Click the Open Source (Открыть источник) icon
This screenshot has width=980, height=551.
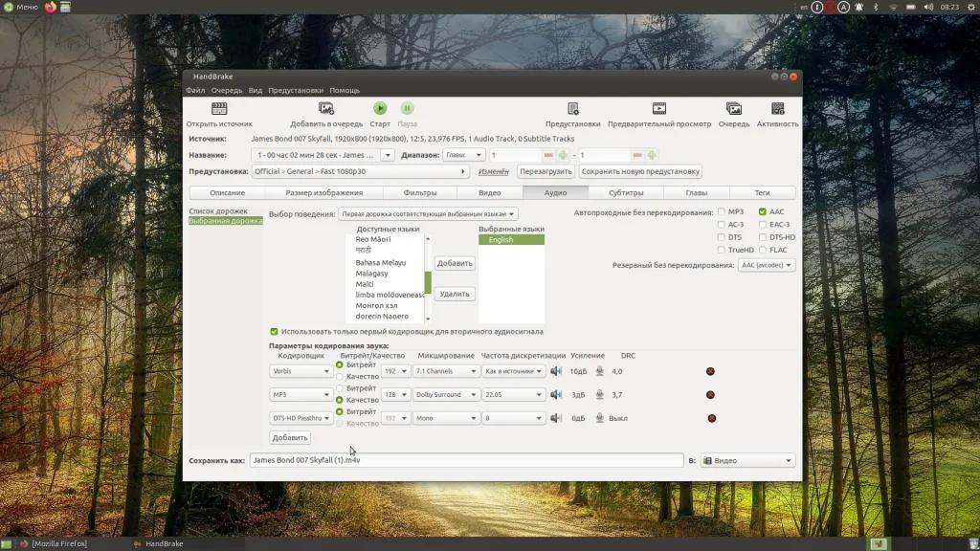(x=219, y=109)
